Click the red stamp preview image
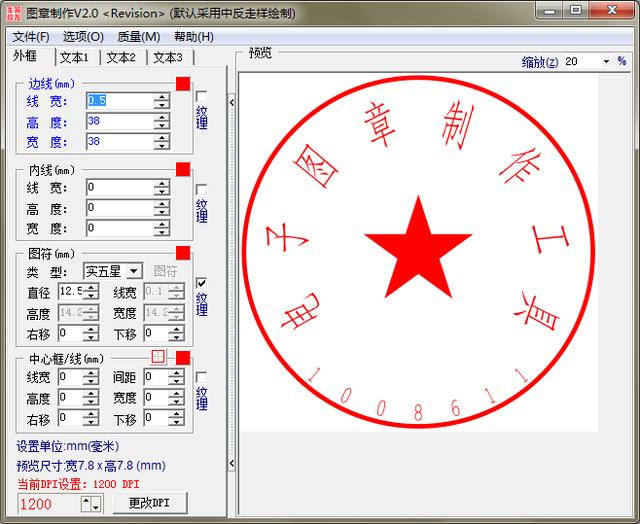This screenshot has height=524, width=640. tap(418, 252)
